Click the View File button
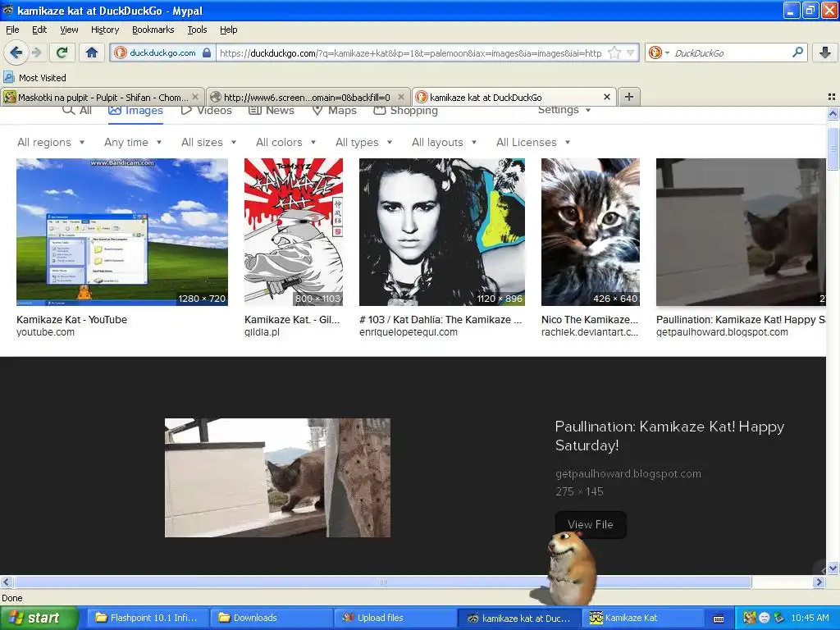This screenshot has height=630, width=840. (591, 524)
